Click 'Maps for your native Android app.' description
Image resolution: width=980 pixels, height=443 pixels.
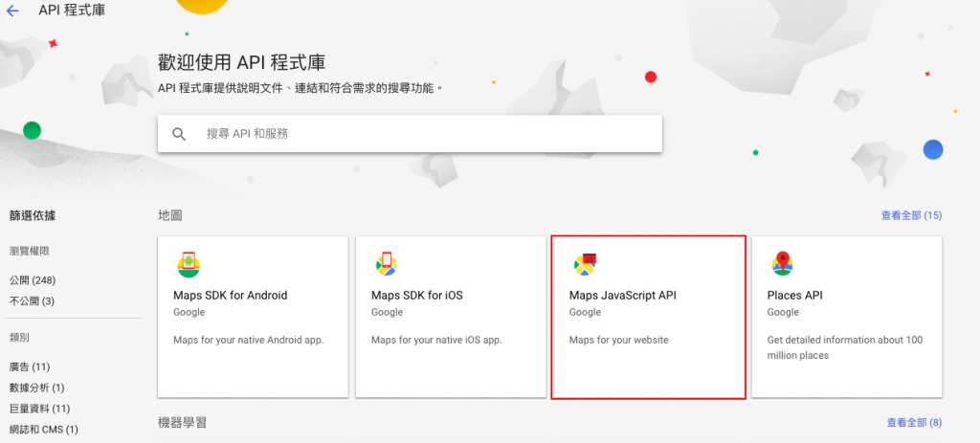248,341
